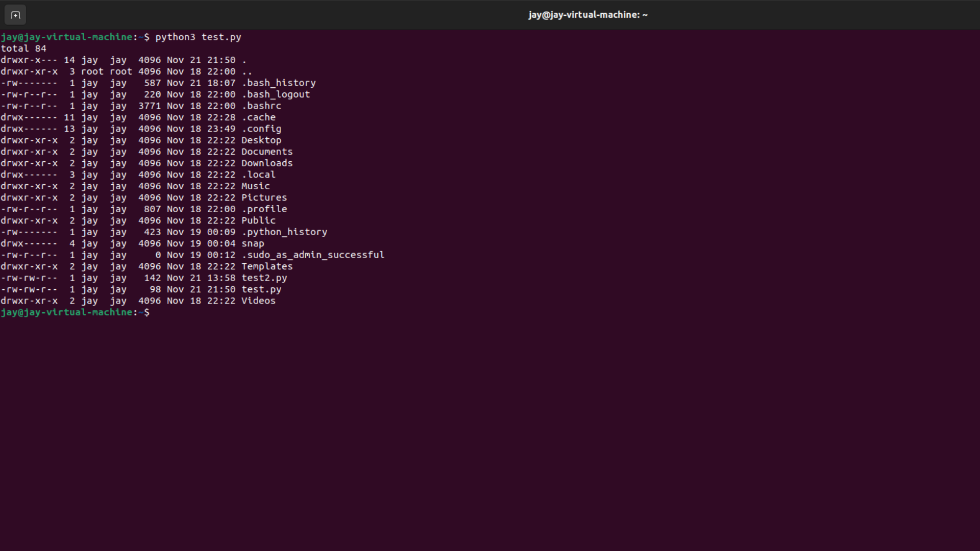
Task: Select the Pictures directory name
Action: click(x=264, y=198)
